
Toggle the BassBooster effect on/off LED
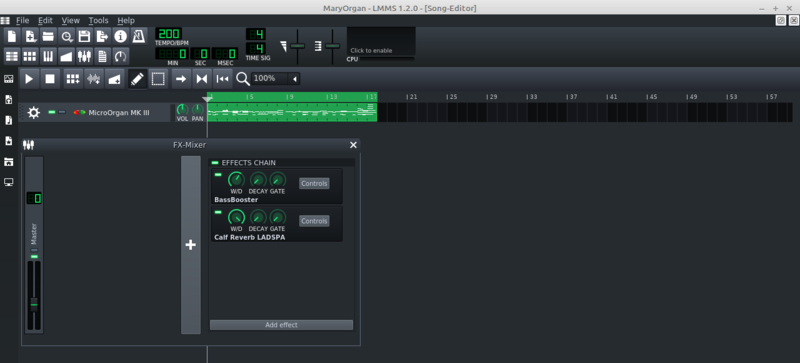coord(218,175)
